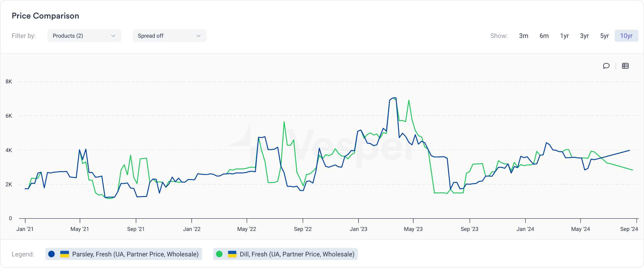Click the Ukraine flag beside Parsley
This screenshot has height=268, width=644.
(x=64, y=254)
